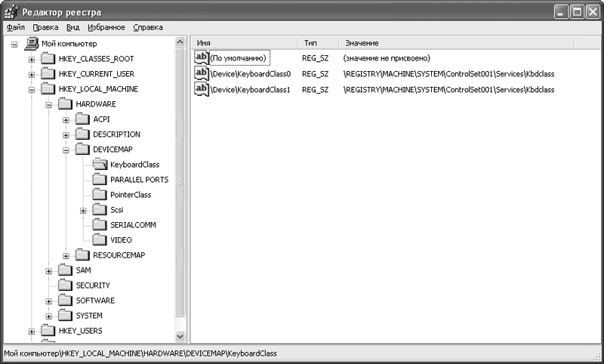The height and width of the screenshot is (364, 604).
Task: Click the SOFTWARE folder icon
Action: pyautogui.click(x=65, y=300)
